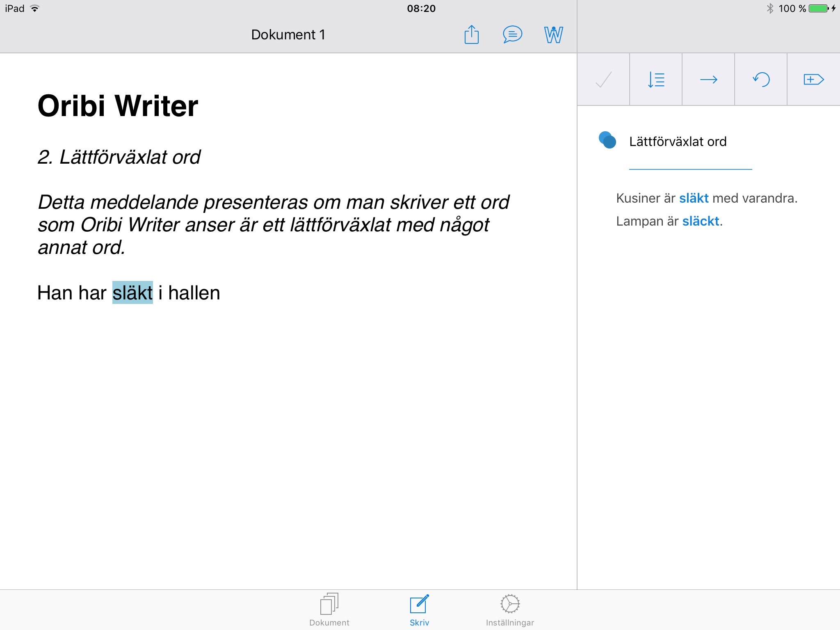Tap the 'Oribi Writer' heading
This screenshot has height=630, width=840.
pos(118,106)
